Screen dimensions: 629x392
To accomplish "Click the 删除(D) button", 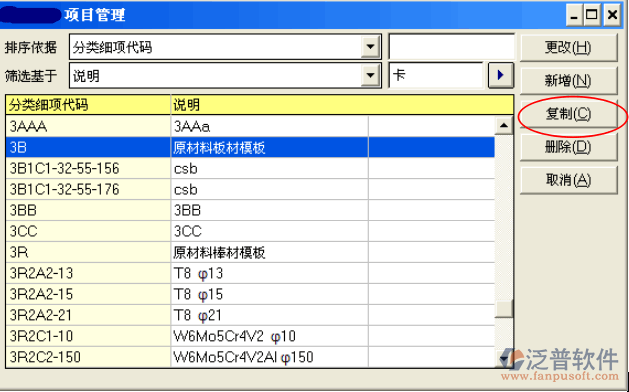I will click(568, 147).
